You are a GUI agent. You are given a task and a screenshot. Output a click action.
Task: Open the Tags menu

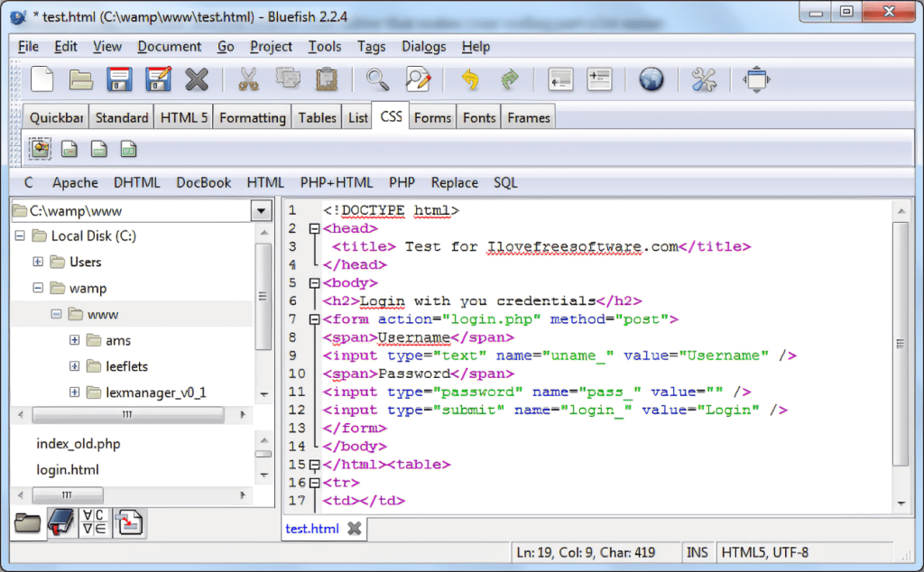point(371,47)
